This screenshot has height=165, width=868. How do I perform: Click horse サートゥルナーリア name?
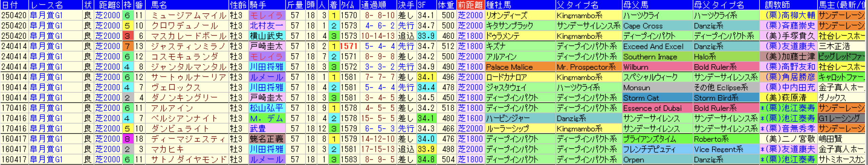click(x=188, y=77)
